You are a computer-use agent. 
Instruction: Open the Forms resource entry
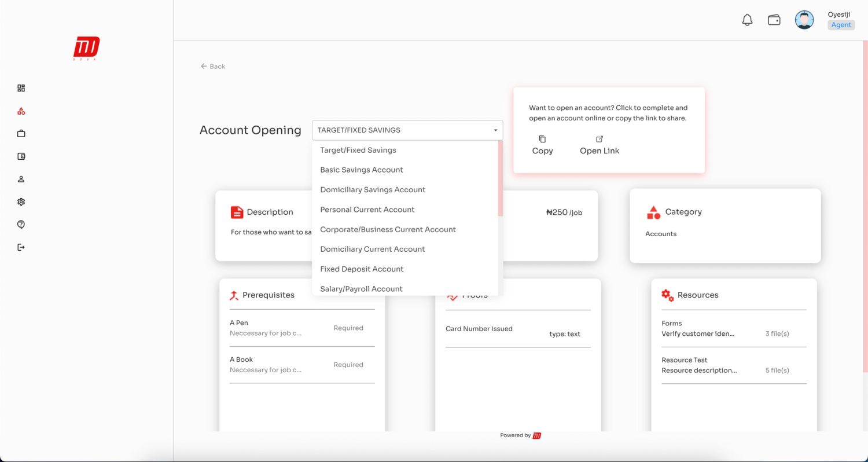[x=734, y=328]
